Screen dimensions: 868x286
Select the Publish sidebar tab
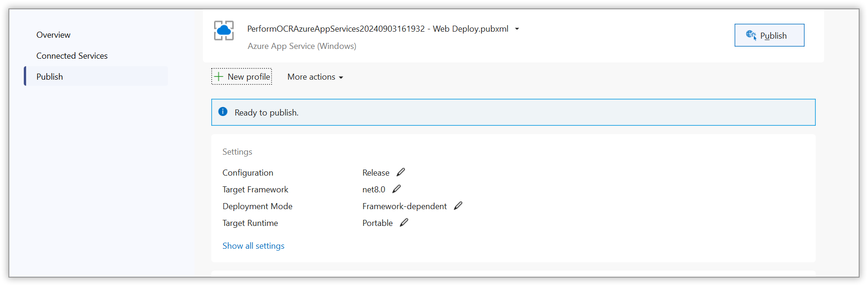tap(49, 77)
